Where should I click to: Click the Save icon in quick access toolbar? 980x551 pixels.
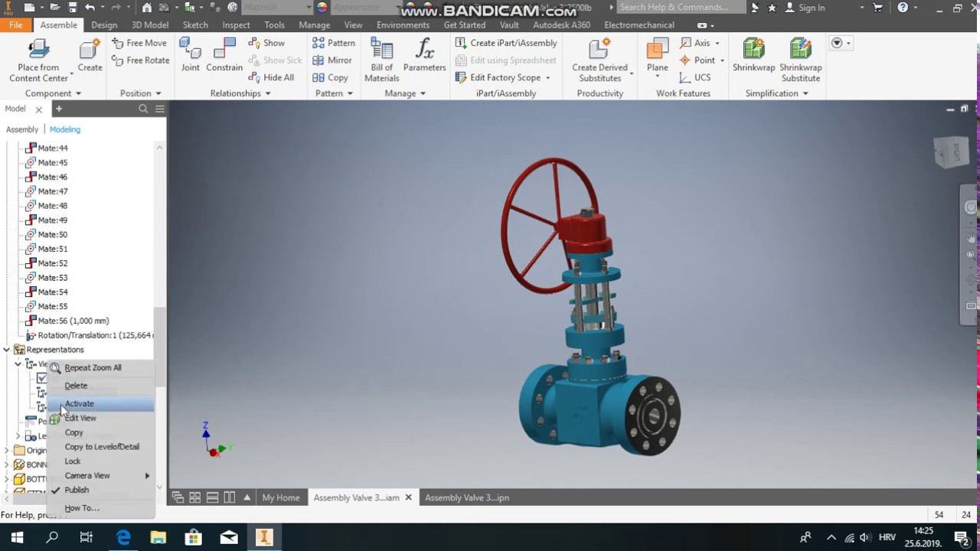pos(72,8)
